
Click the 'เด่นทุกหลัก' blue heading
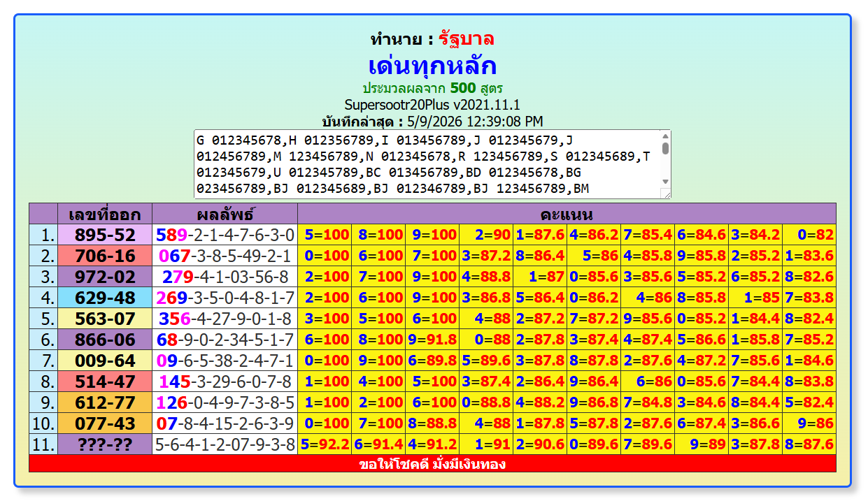[432, 66]
